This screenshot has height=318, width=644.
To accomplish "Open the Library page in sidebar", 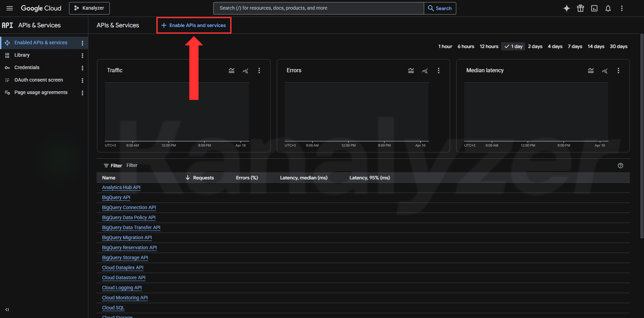I will point(22,55).
